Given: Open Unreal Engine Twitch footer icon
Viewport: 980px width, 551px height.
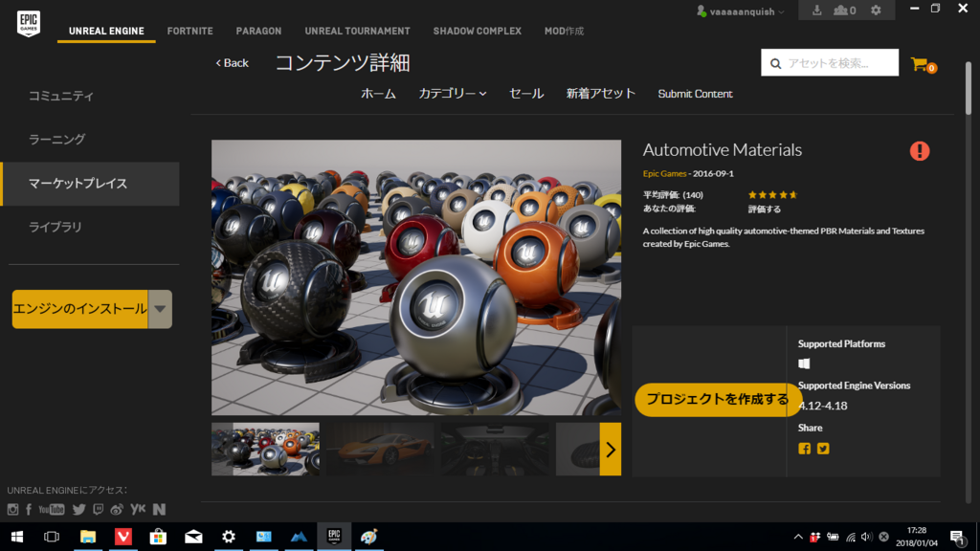Looking at the screenshot, I should tap(99, 509).
